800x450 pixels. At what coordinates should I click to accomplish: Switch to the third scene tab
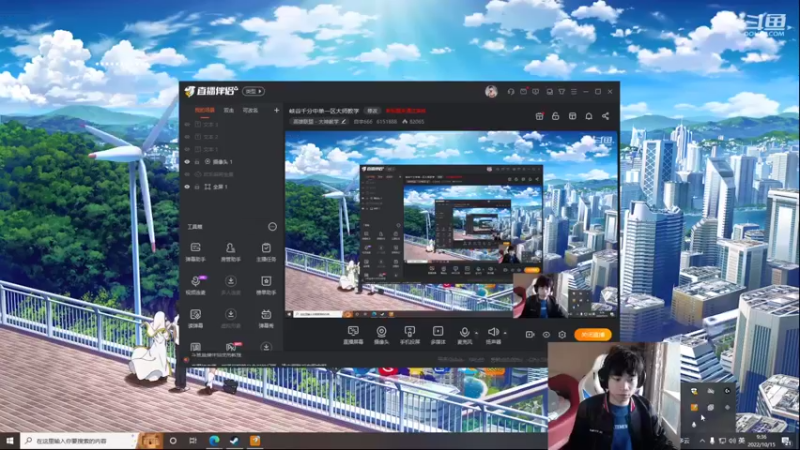[250, 110]
